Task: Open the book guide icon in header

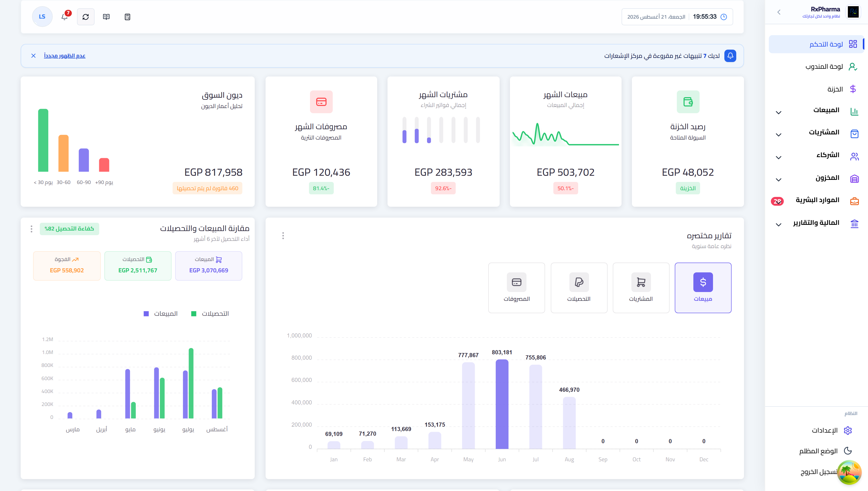Action: coord(106,17)
